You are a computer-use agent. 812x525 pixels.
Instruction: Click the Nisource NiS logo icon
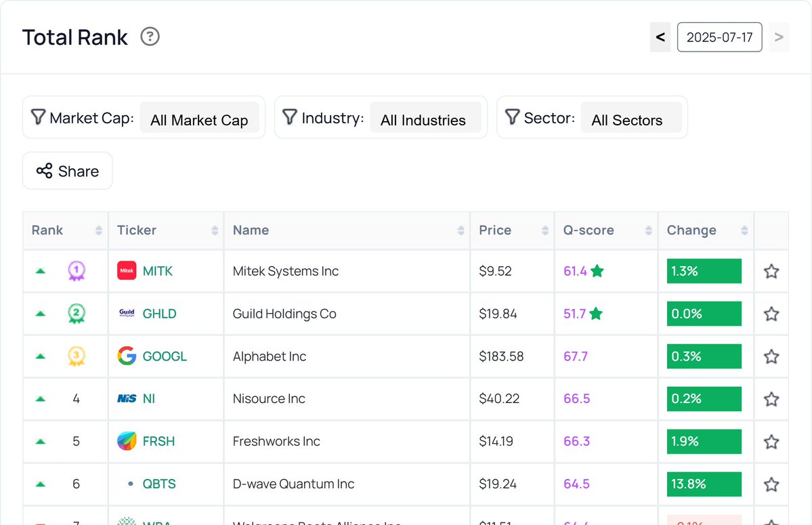tap(127, 399)
